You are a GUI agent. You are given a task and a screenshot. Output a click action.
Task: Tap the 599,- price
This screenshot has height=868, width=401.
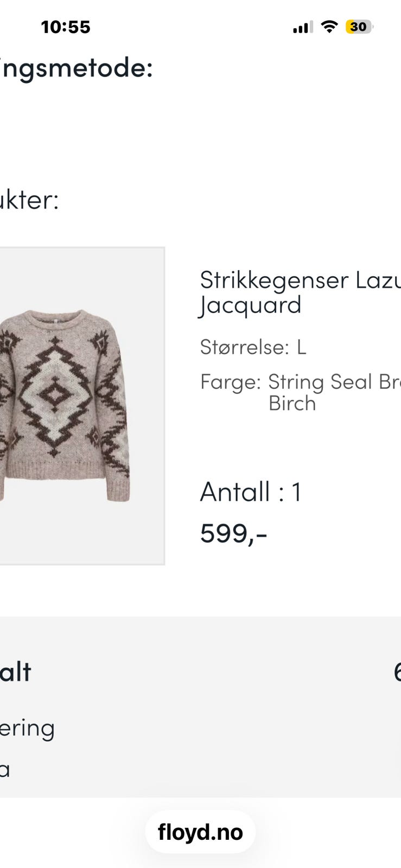[x=234, y=533]
